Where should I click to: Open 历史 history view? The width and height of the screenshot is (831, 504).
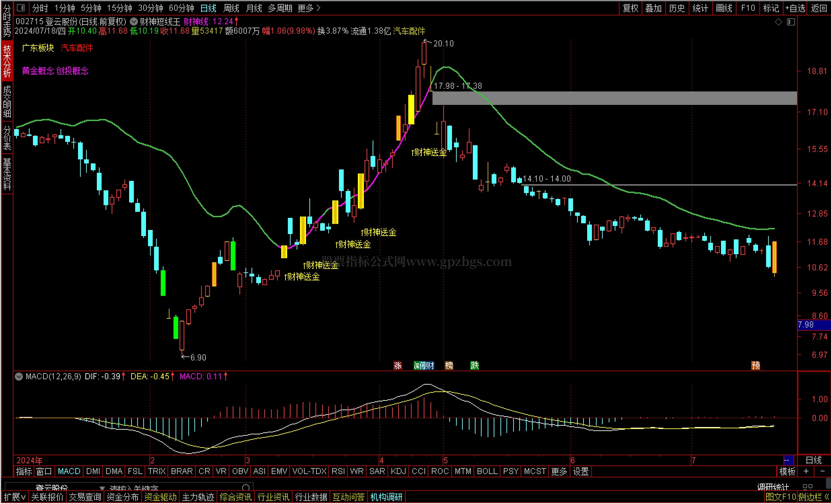pyautogui.click(x=677, y=8)
